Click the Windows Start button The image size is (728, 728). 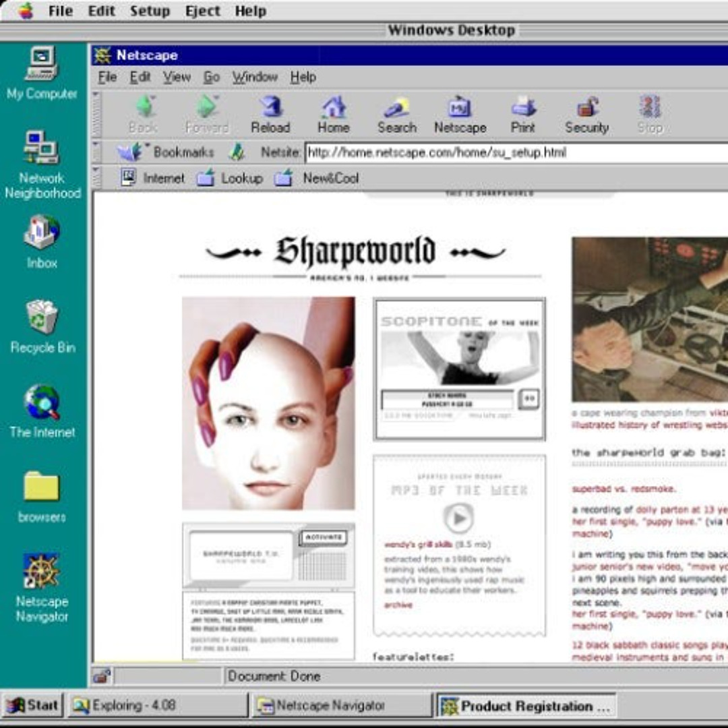[x=33, y=706]
